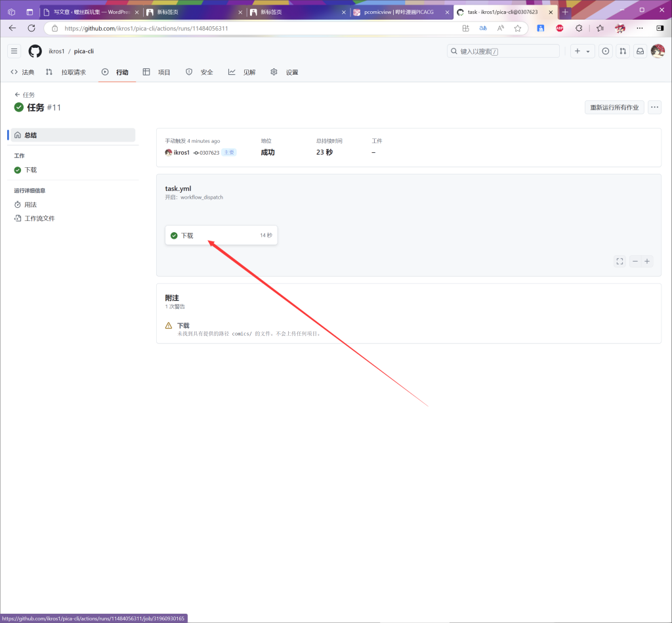Viewport: 672px width, 623px height.
Task: Open the ikros1 user link in run summary
Action: 181,152
